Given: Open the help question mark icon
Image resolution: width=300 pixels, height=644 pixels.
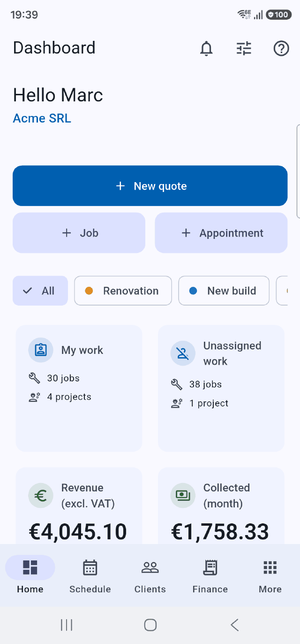Looking at the screenshot, I should pyautogui.click(x=281, y=48).
